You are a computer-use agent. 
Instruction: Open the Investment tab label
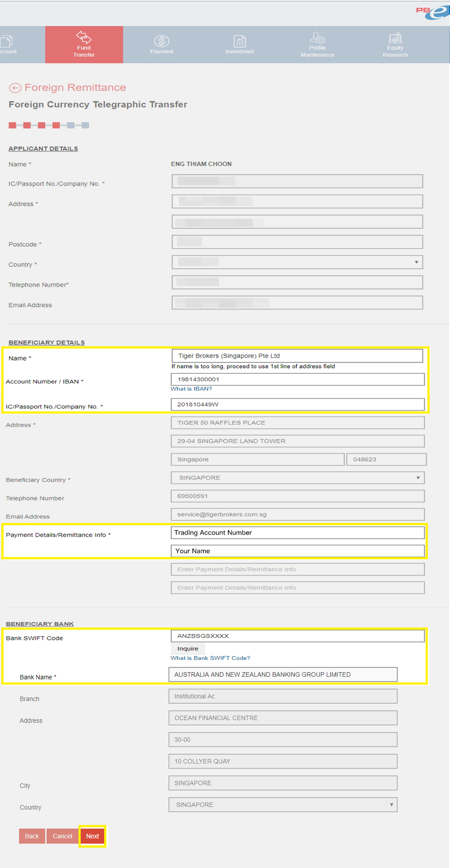coord(240,52)
